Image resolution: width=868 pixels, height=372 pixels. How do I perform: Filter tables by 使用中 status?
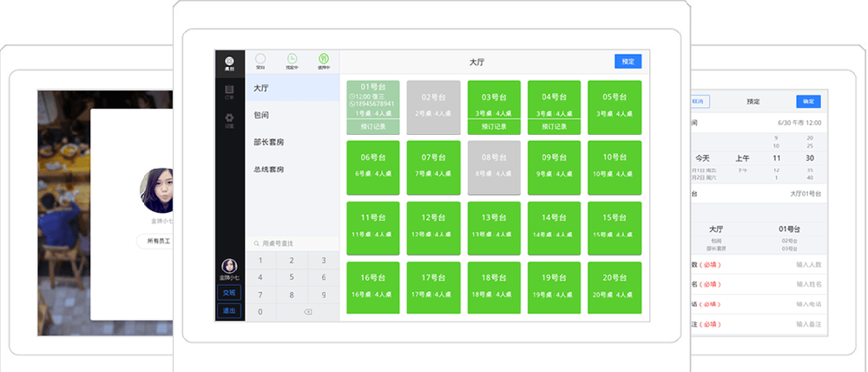tap(324, 60)
